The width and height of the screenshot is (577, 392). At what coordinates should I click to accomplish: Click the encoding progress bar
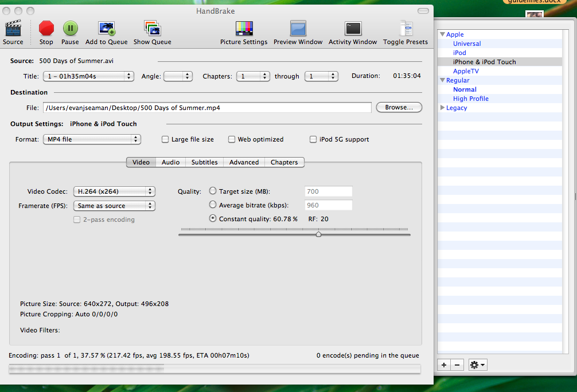[215, 369]
